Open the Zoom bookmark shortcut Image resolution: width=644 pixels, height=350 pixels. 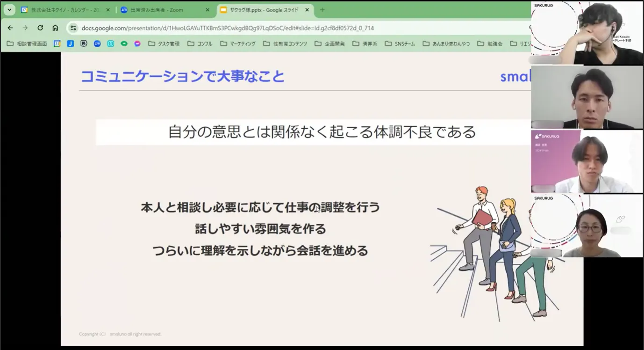click(x=97, y=43)
